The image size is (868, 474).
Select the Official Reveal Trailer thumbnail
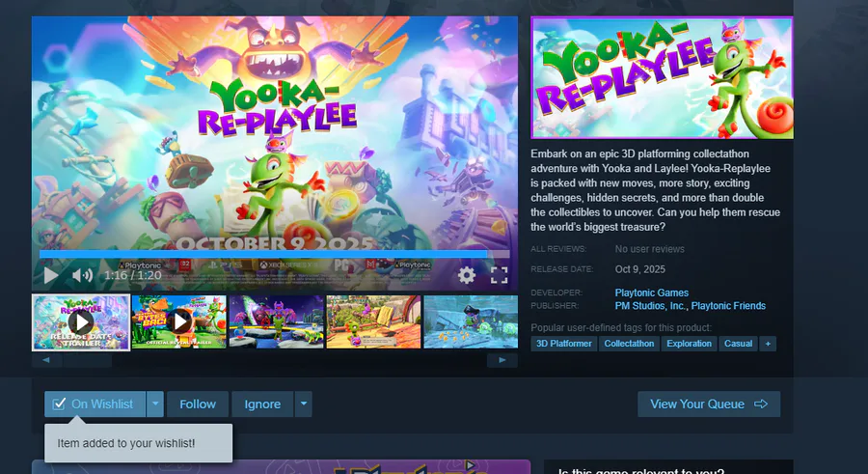pos(178,322)
